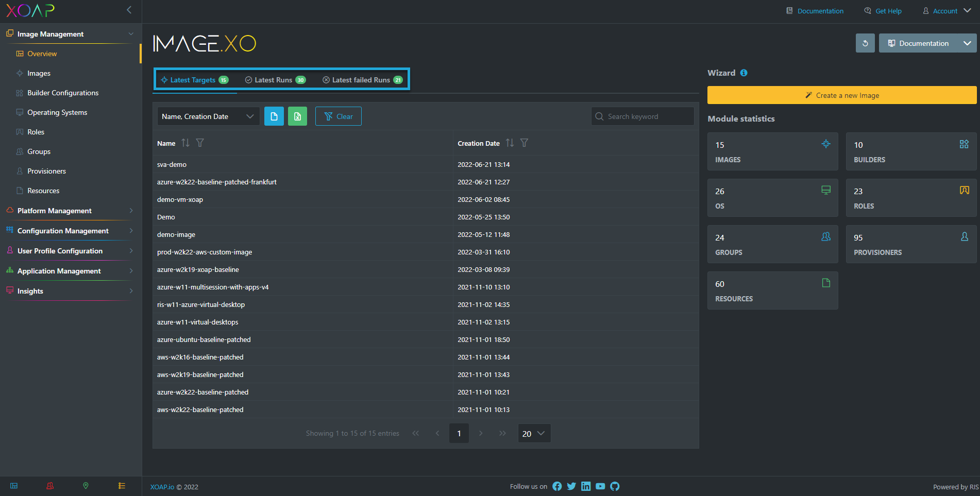The image size is (980, 496).
Task: Export table using green Excel icon
Action: pyautogui.click(x=297, y=116)
